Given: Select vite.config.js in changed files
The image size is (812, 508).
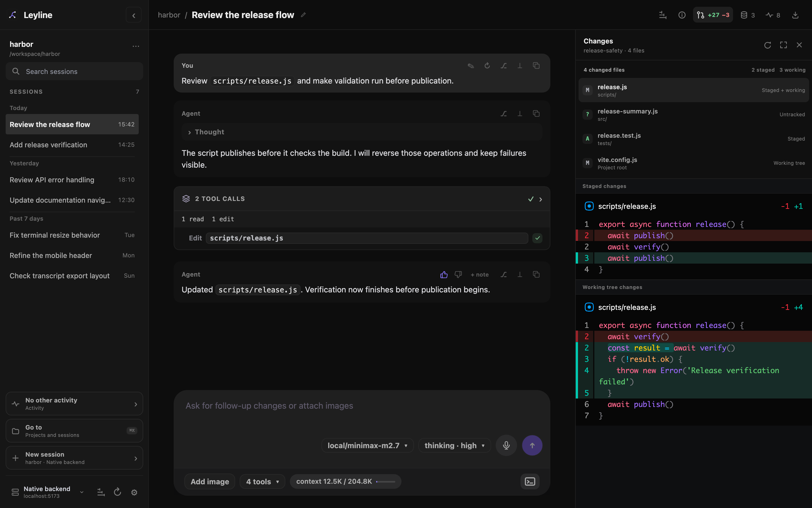Looking at the screenshot, I should 694,163.
